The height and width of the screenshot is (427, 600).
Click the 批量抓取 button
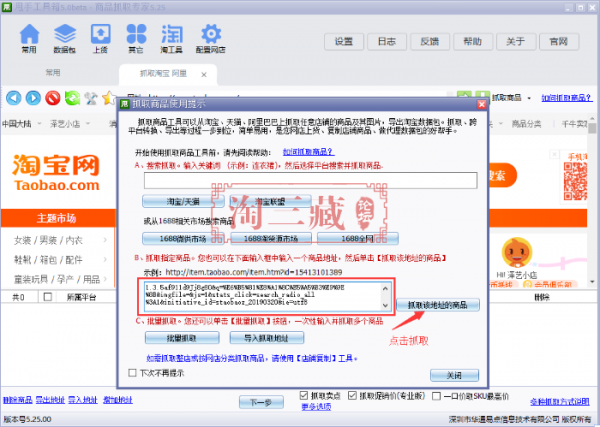click(182, 338)
